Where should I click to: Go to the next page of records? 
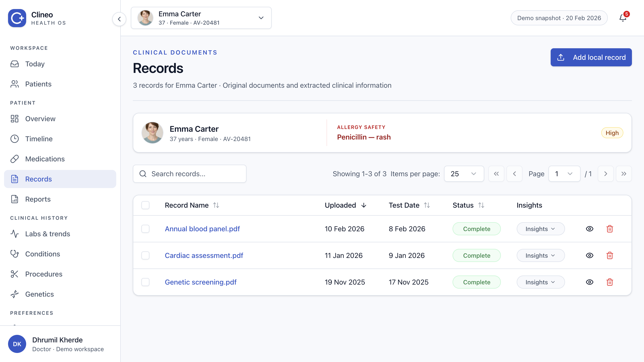tap(606, 174)
